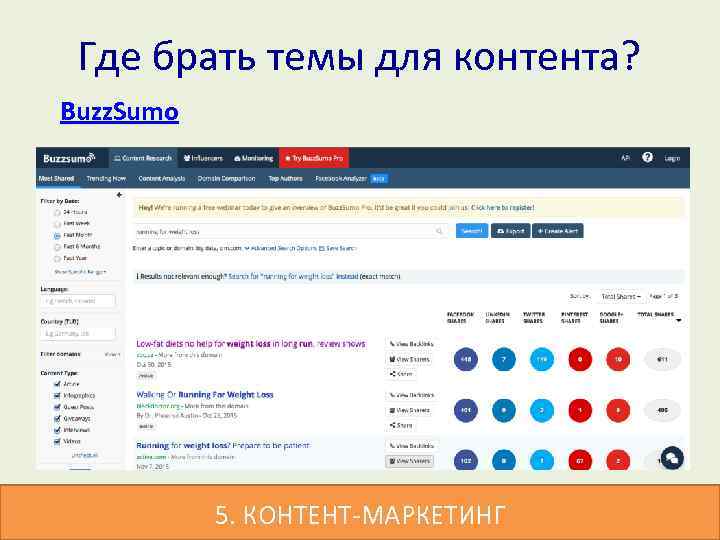View Backlinks for Walking Or Running article
The width and height of the screenshot is (720, 540).
(411, 395)
